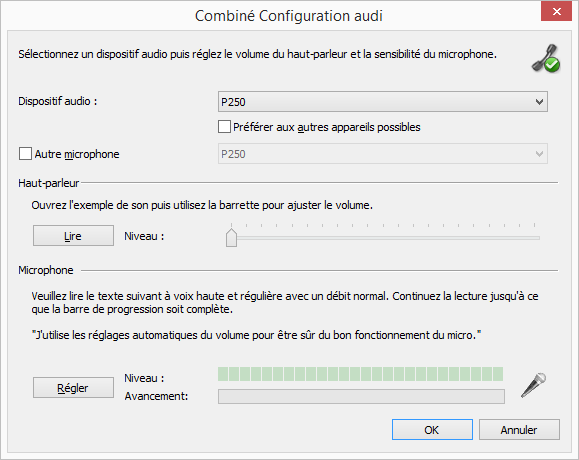Click the "Autre microphone" label text
579x460 pixels.
pyautogui.click(x=77, y=154)
